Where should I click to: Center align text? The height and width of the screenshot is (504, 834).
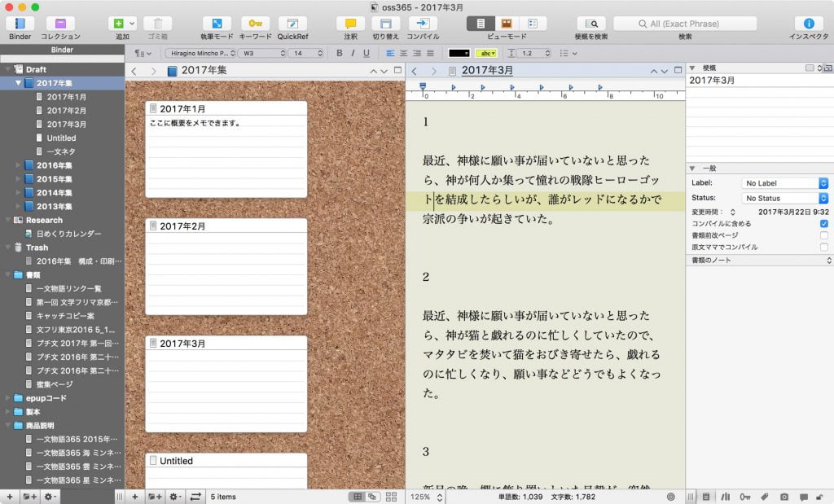coord(404,53)
